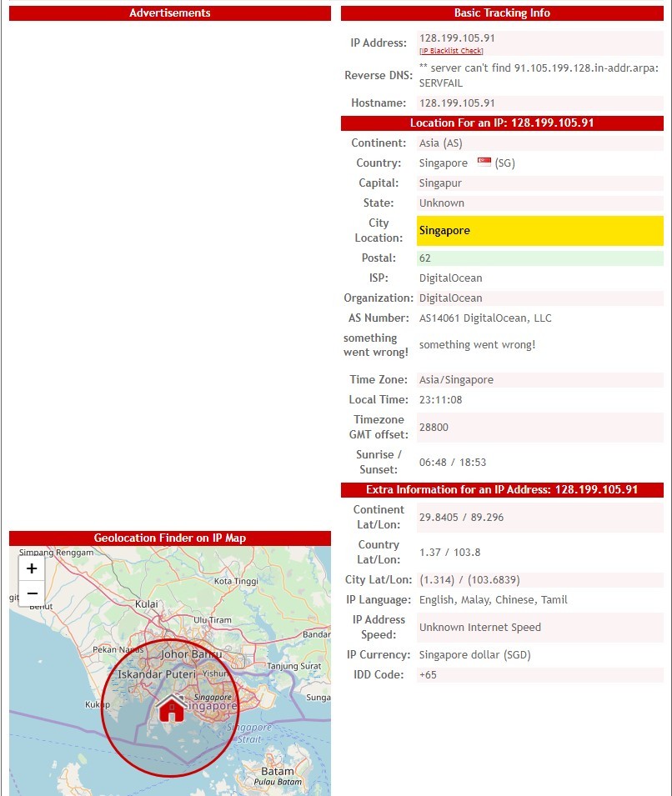The width and height of the screenshot is (672, 796).
Task: Click the Kulai label on the map
Action: pyautogui.click(x=147, y=603)
